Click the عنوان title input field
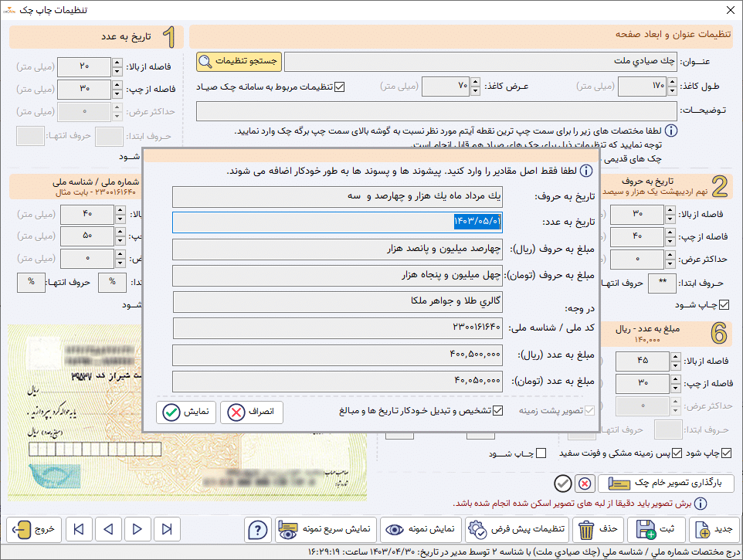This screenshot has height=560, width=743. (480, 62)
